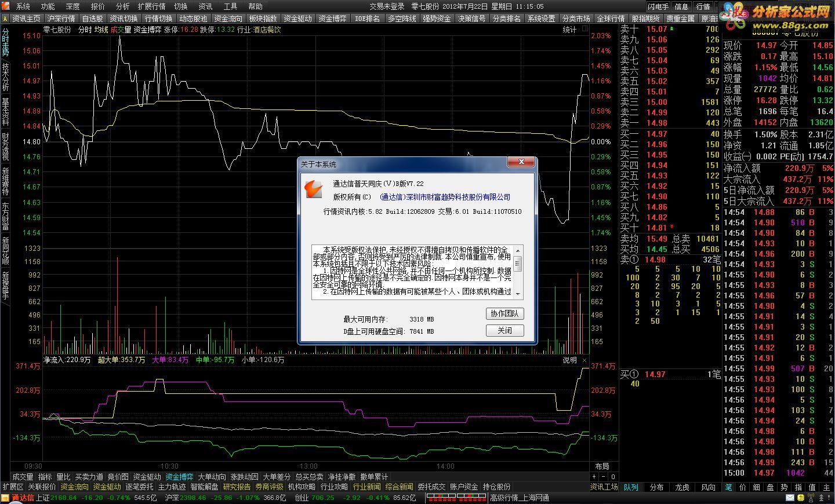Click the 高级行情_上海网通 connection status text
The image size is (835, 504).
[x=520, y=498]
